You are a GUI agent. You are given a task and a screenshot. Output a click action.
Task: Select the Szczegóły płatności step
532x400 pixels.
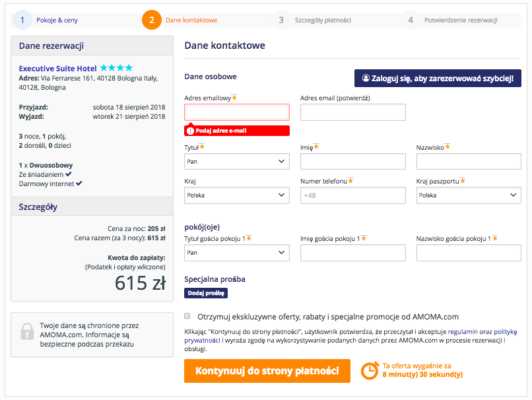323,20
